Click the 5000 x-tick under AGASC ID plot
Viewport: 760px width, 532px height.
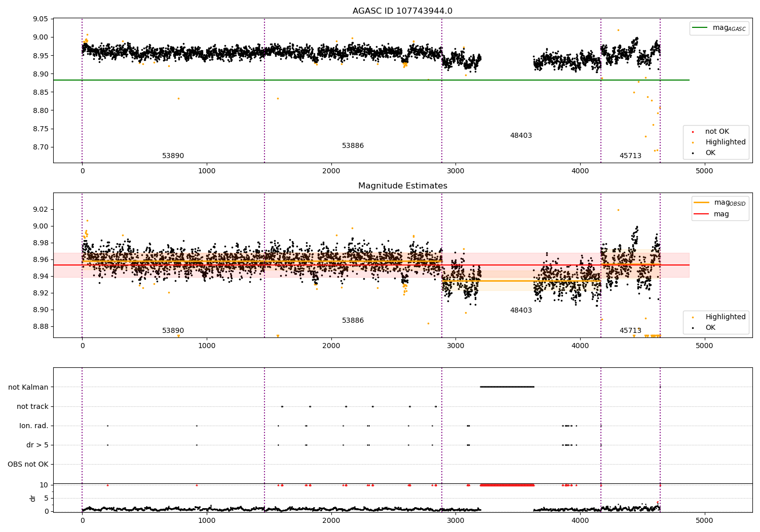(x=704, y=171)
